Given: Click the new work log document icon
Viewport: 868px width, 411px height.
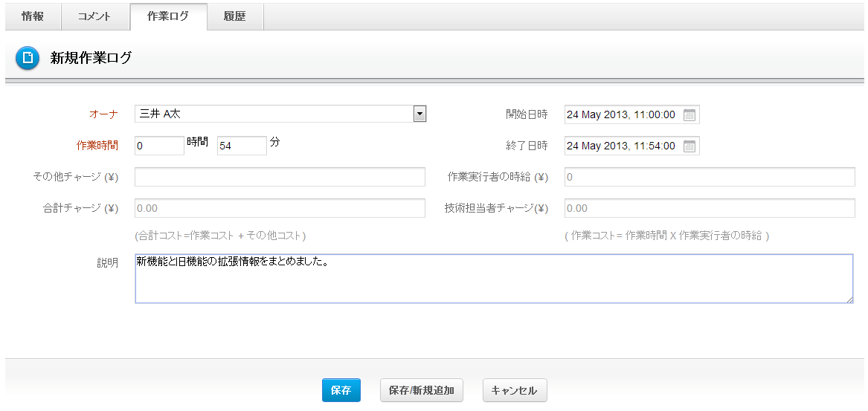Looking at the screenshot, I should [27, 58].
